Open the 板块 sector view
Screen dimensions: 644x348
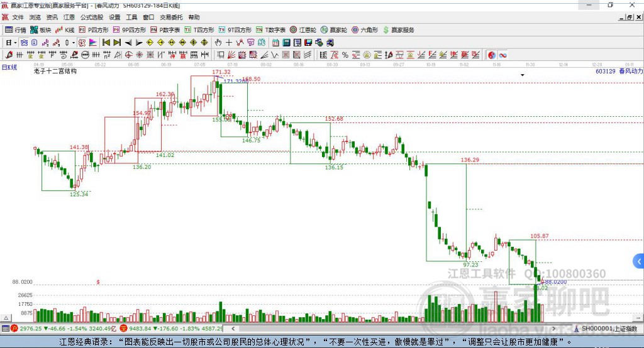point(41,30)
